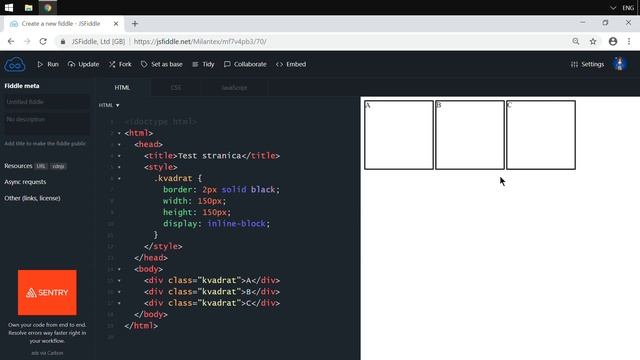Click the Untitled fiddle title field
Image resolution: width=640 pixels, height=360 pixels.
coord(47,102)
